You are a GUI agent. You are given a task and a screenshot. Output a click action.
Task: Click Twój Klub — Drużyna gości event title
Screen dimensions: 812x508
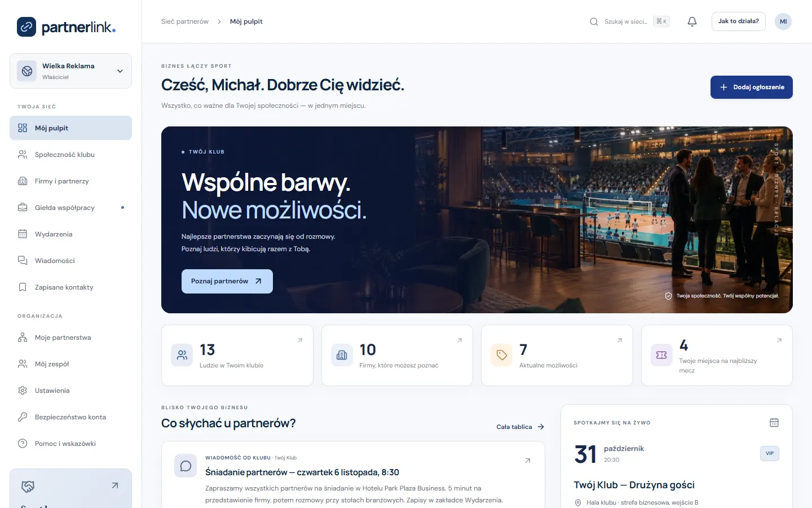(634, 485)
